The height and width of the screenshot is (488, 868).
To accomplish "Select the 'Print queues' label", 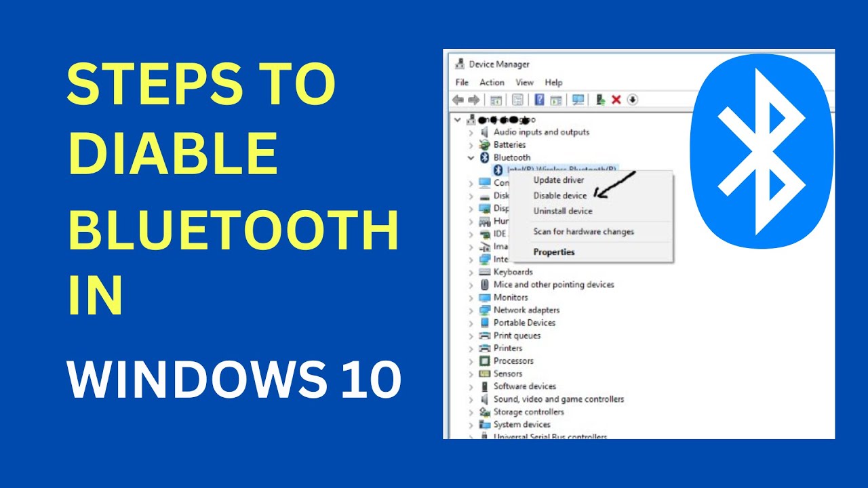I will (x=517, y=335).
